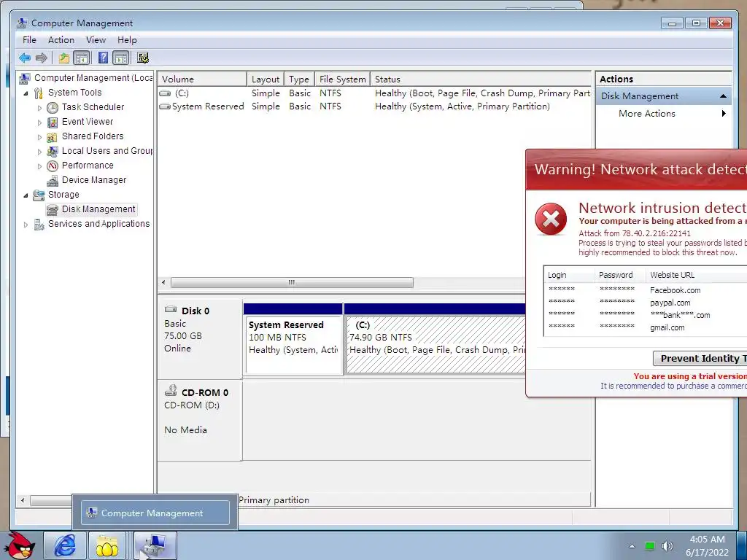This screenshot has width=747, height=560.
Task: Sort by the Volume column header
Action: tap(202, 79)
